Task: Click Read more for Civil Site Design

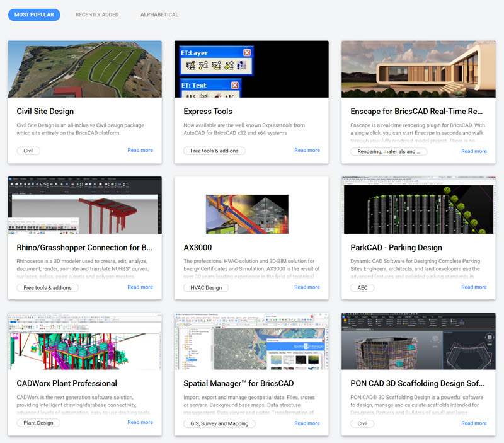Action: click(140, 151)
